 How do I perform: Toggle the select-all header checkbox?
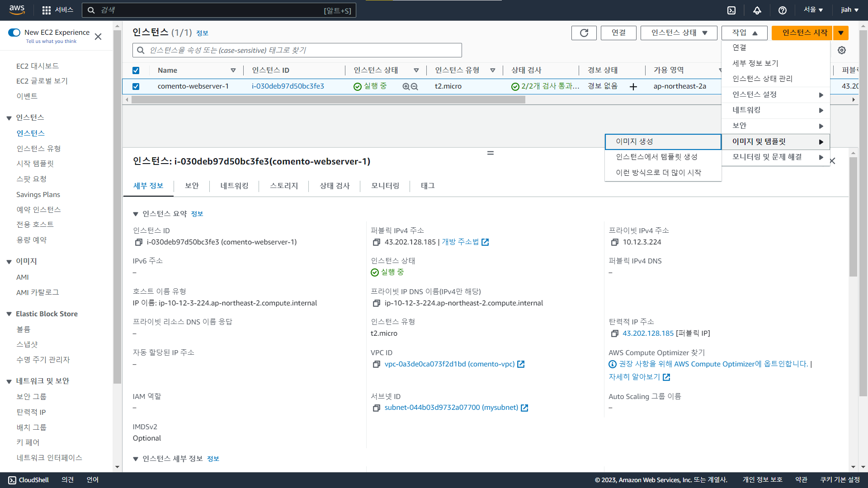[x=136, y=70]
